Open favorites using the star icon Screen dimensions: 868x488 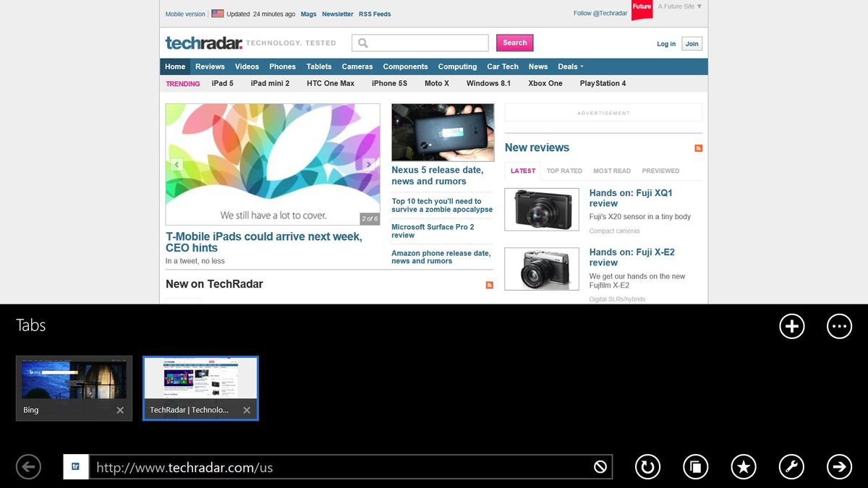pyautogui.click(x=744, y=466)
